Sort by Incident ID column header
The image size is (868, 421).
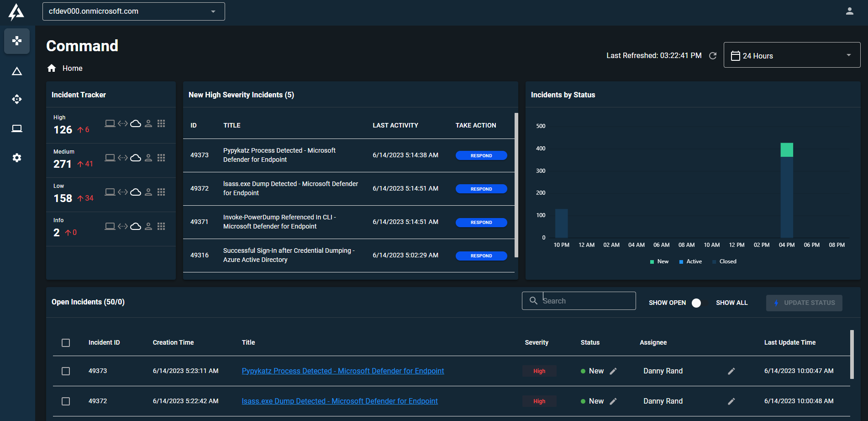[104, 342]
